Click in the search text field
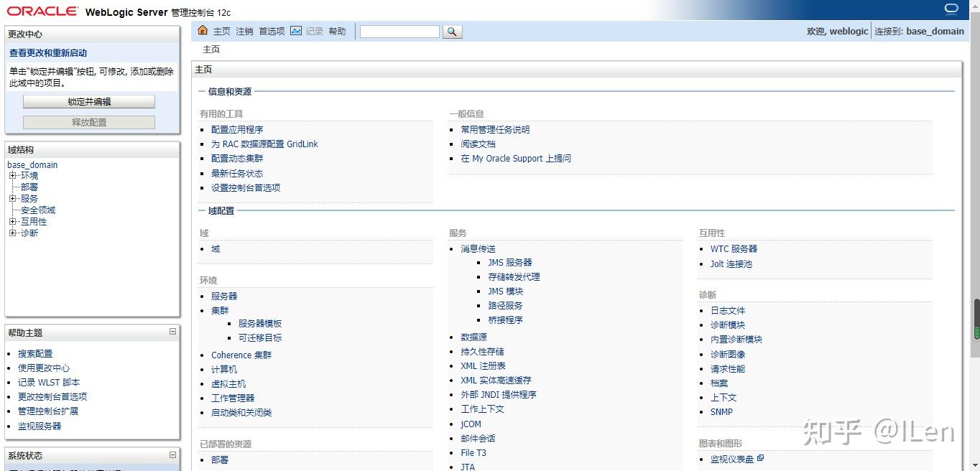 click(x=399, y=32)
